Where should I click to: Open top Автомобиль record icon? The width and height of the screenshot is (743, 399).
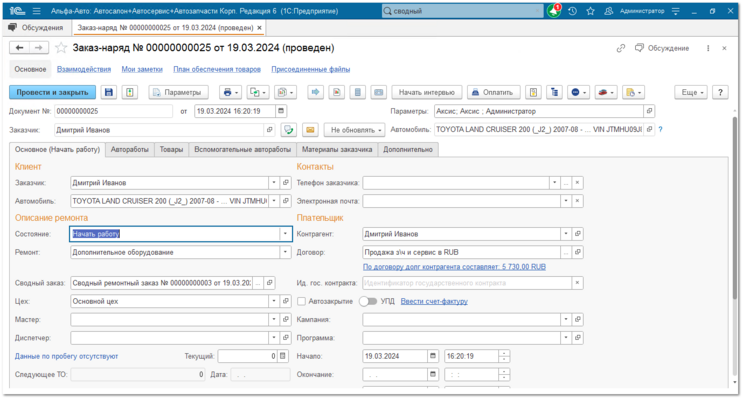(649, 129)
